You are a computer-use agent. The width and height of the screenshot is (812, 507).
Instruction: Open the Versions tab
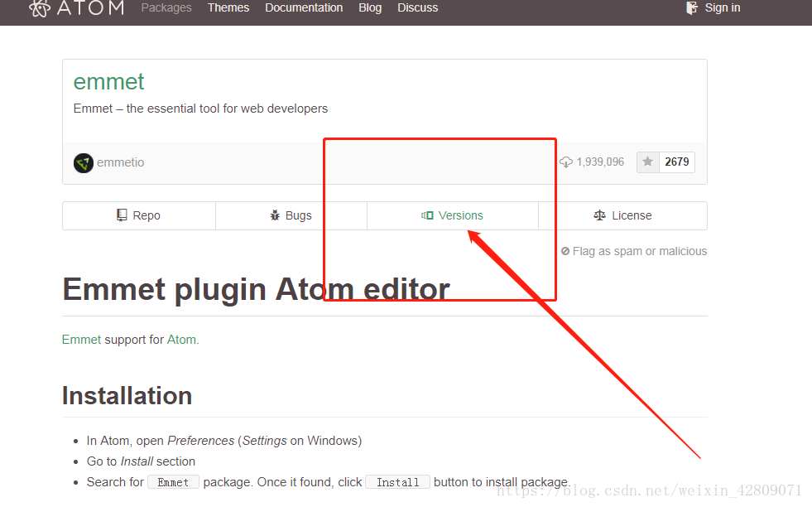tap(453, 215)
